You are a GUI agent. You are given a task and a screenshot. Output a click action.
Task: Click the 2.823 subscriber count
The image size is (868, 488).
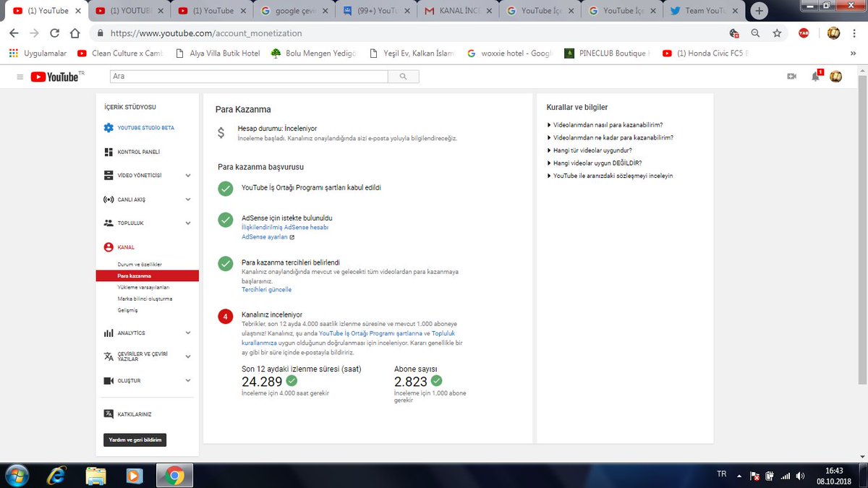pyautogui.click(x=411, y=381)
